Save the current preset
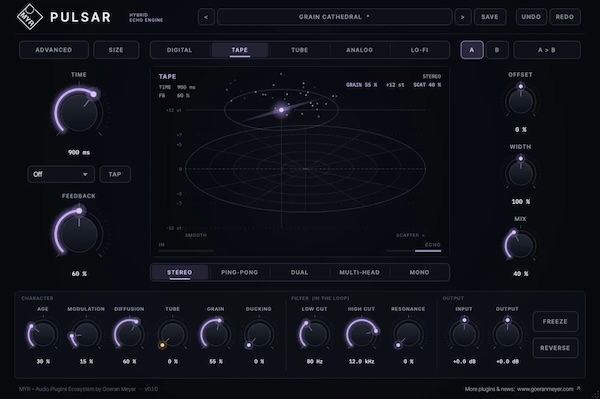 tap(490, 17)
